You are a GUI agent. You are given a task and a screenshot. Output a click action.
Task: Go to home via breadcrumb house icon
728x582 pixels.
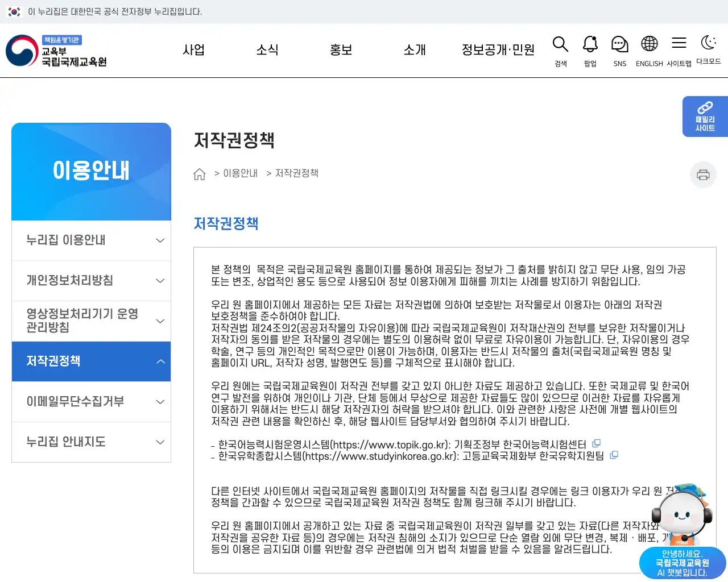(x=200, y=174)
